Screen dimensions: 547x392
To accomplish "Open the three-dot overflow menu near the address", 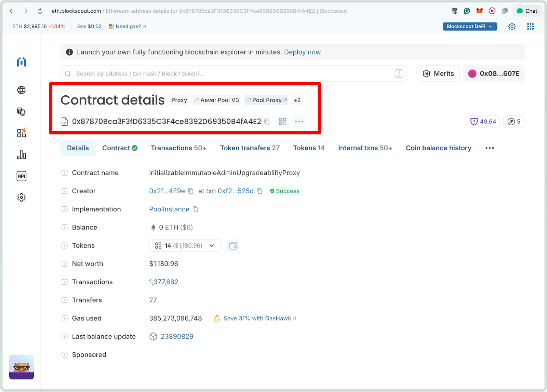I will (299, 122).
